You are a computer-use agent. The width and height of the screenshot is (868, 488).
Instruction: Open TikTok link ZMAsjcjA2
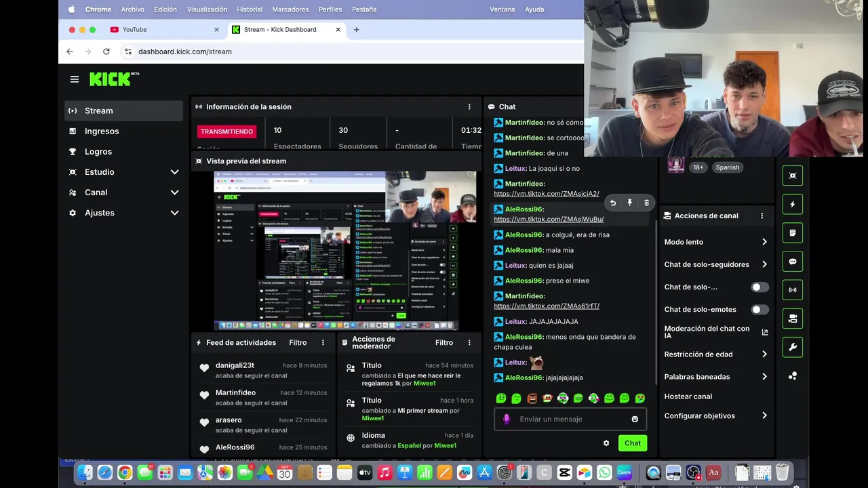pyautogui.click(x=547, y=194)
